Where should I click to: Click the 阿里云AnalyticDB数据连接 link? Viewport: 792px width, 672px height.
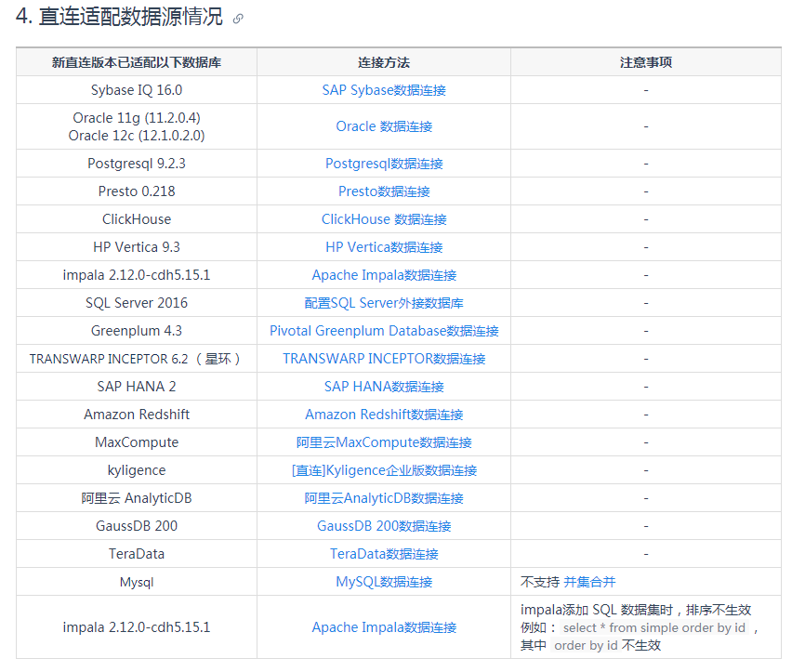point(384,498)
